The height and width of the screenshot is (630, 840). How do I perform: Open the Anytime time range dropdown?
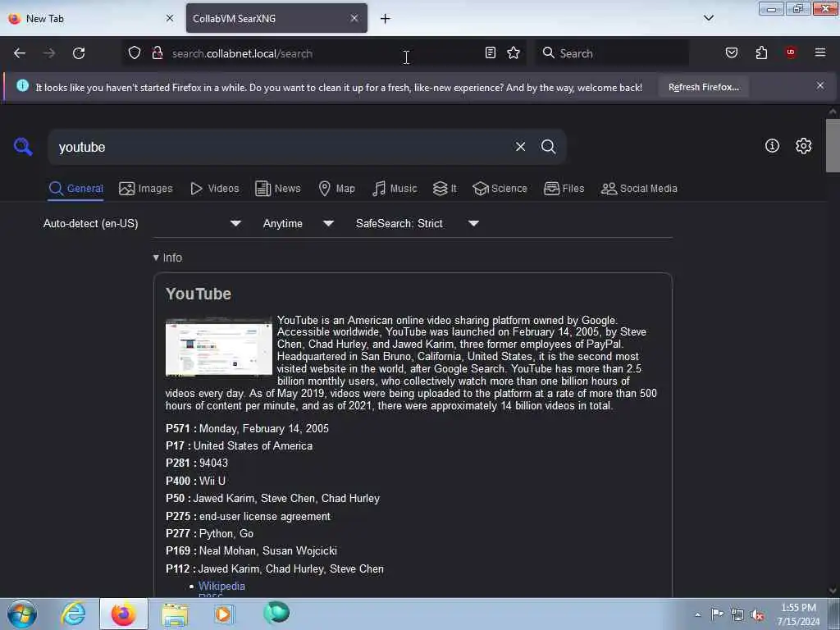coord(299,223)
